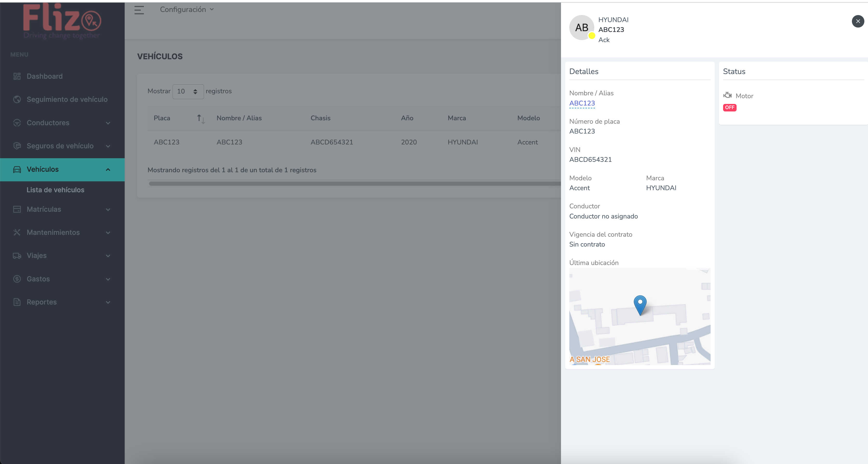Click the Mantenimientos tools icon
Image resolution: width=868 pixels, height=464 pixels.
(17, 233)
